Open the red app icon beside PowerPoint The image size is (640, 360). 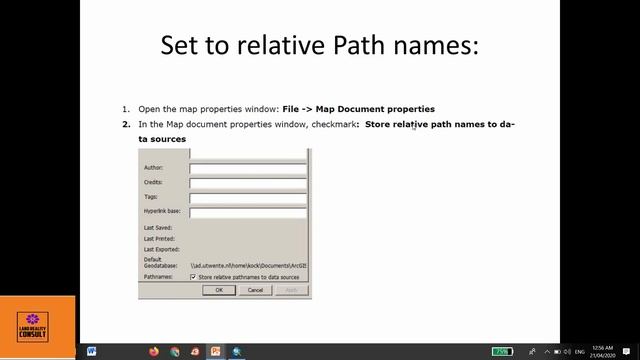195,351
